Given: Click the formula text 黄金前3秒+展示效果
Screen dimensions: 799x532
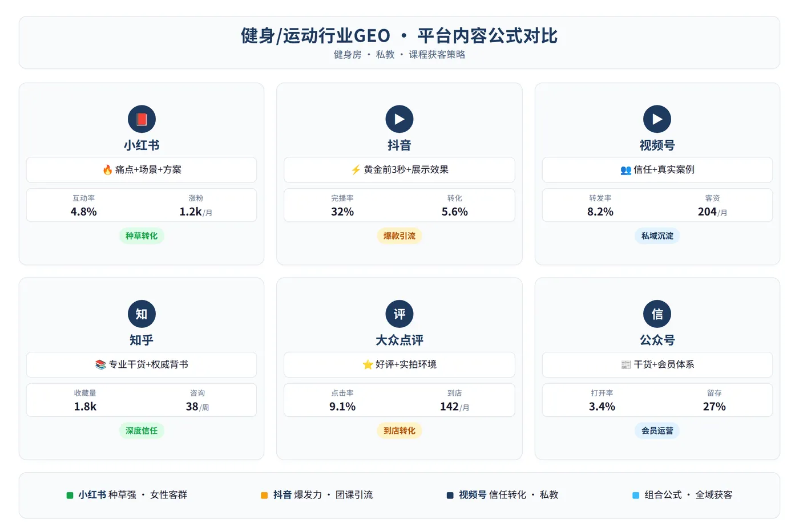Looking at the screenshot, I should point(406,170).
